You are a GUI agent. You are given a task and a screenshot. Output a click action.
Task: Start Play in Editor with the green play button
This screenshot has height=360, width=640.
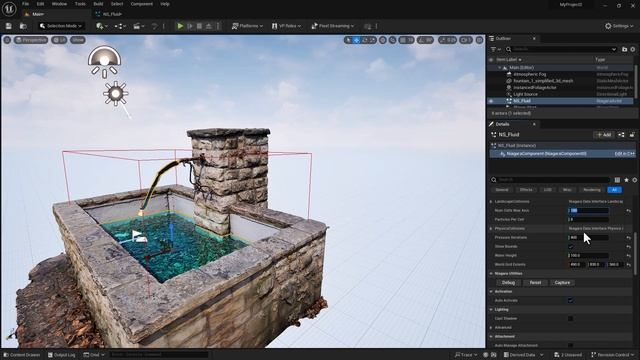tap(180, 26)
